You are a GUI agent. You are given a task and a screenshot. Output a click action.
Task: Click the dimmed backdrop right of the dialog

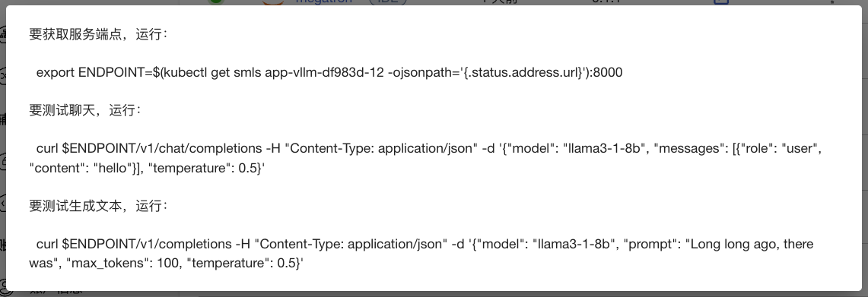coord(865,150)
